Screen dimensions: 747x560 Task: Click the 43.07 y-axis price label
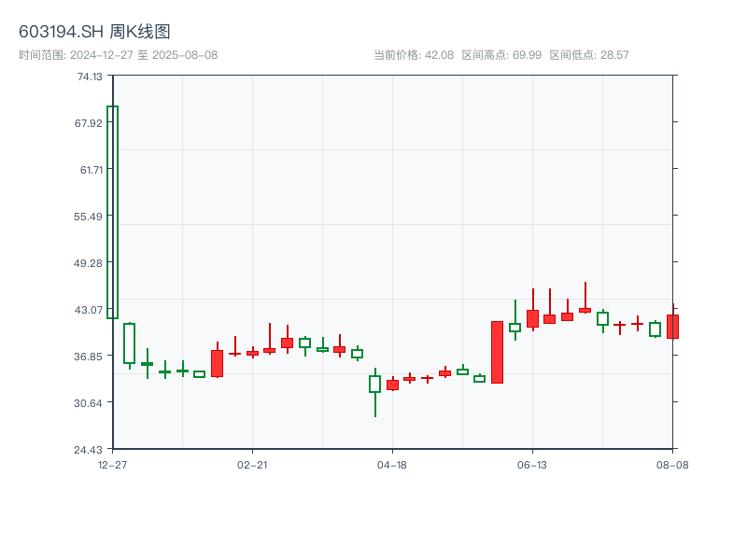(x=91, y=310)
